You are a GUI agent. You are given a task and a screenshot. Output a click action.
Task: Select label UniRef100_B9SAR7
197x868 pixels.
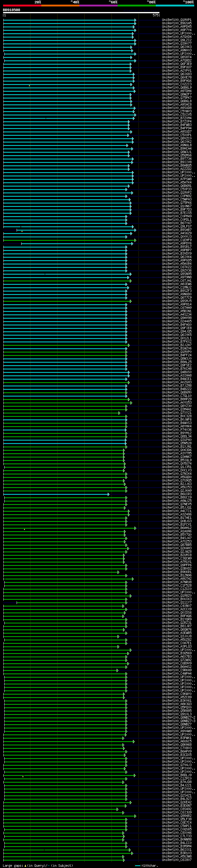(177, 230)
